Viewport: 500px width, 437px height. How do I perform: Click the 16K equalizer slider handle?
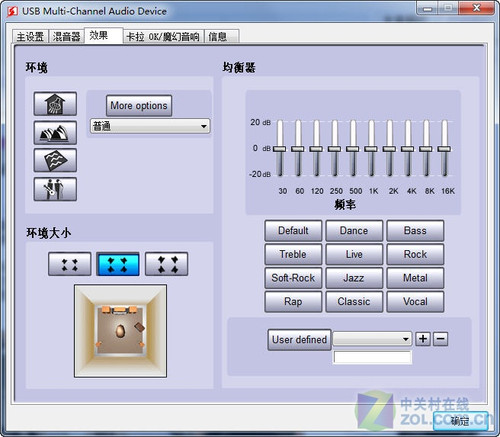pos(444,149)
